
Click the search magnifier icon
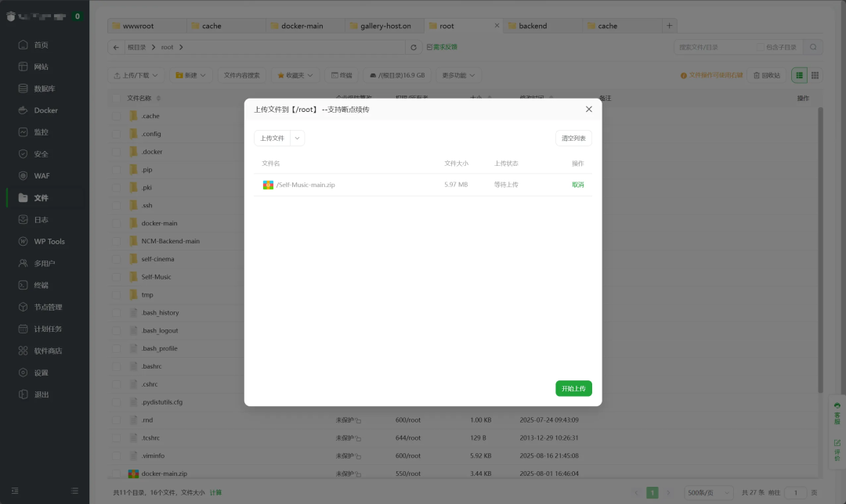coord(813,48)
